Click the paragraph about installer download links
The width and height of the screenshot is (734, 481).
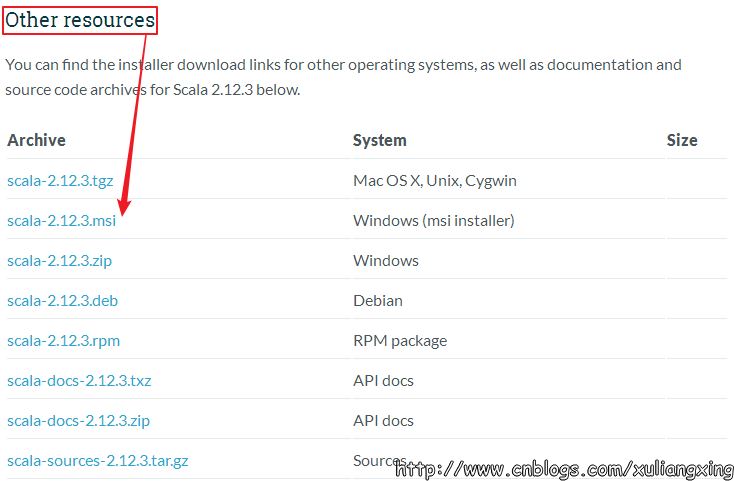click(x=343, y=77)
